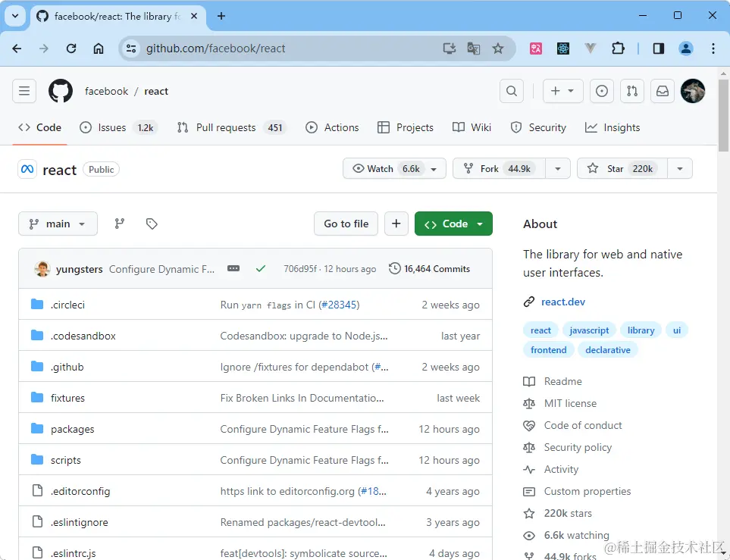Open the Security tab
The height and width of the screenshot is (560, 730).
click(538, 127)
